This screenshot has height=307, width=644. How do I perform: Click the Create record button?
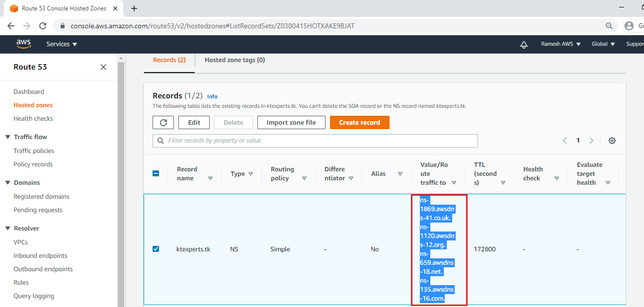tap(360, 123)
